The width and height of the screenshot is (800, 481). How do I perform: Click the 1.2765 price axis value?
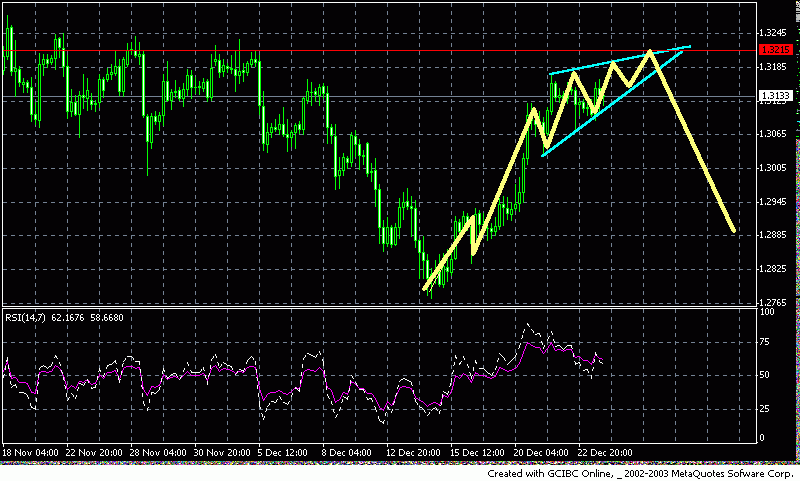coord(774,302)
